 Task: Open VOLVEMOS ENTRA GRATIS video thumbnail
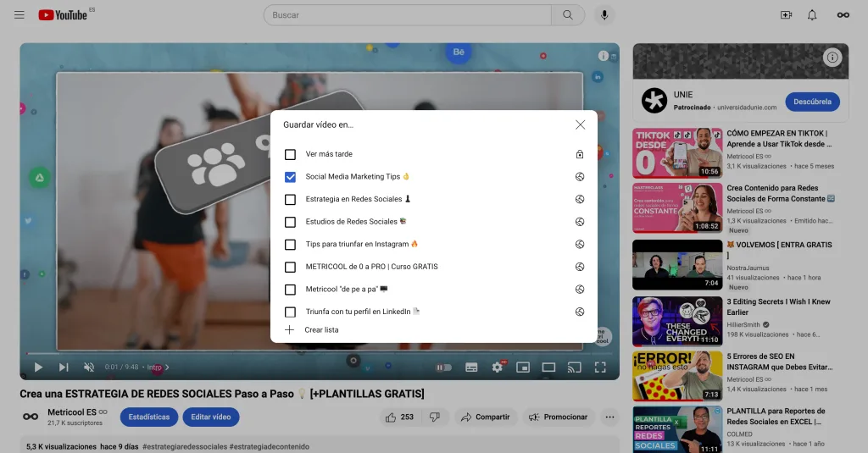[677, 265]
